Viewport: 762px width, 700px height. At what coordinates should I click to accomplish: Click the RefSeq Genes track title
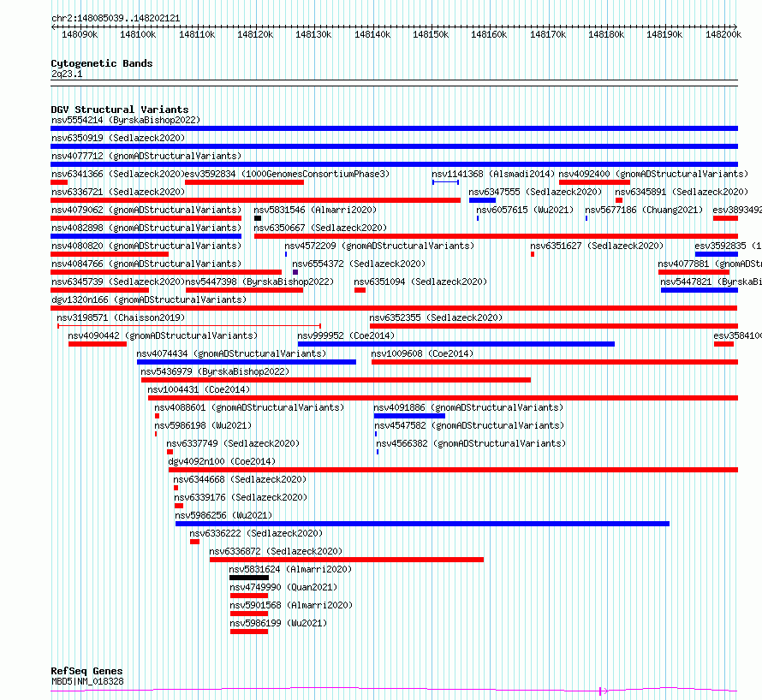[x=86, y=671]
